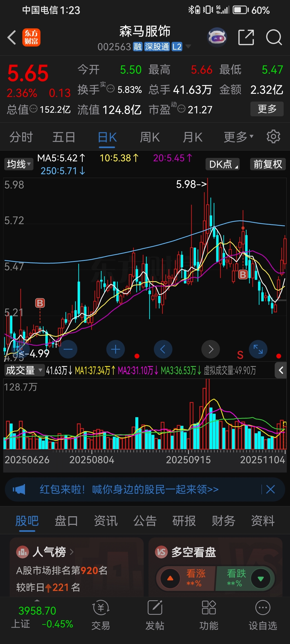
Task: Tap the 5.98 high price label
Action: (x=191, y=184)
